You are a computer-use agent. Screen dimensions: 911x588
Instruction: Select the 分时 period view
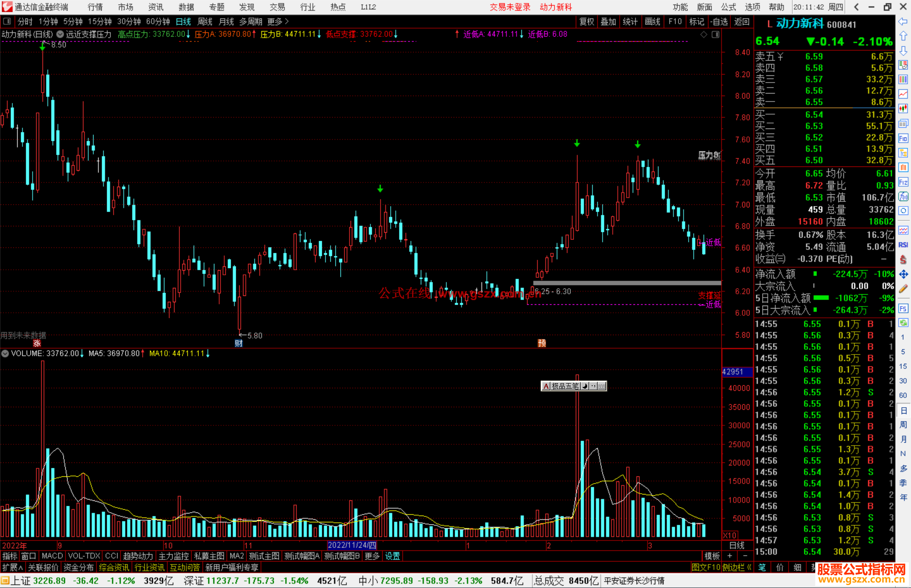tap(25, 21)
